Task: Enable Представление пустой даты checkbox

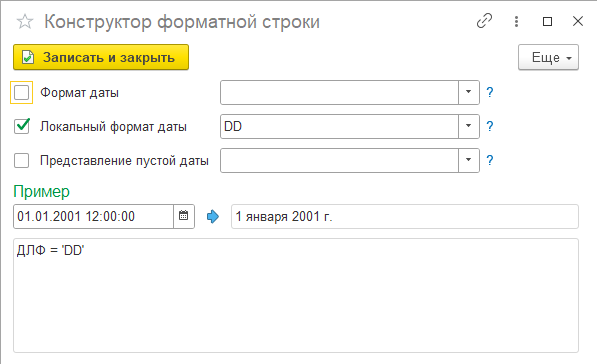Action: pyautogui.click(x=21, y=161)
